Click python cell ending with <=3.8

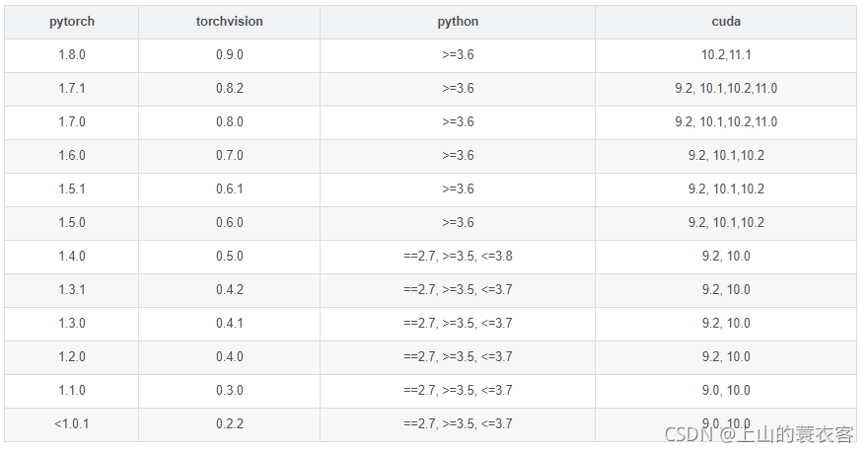[x=458, y=257]
